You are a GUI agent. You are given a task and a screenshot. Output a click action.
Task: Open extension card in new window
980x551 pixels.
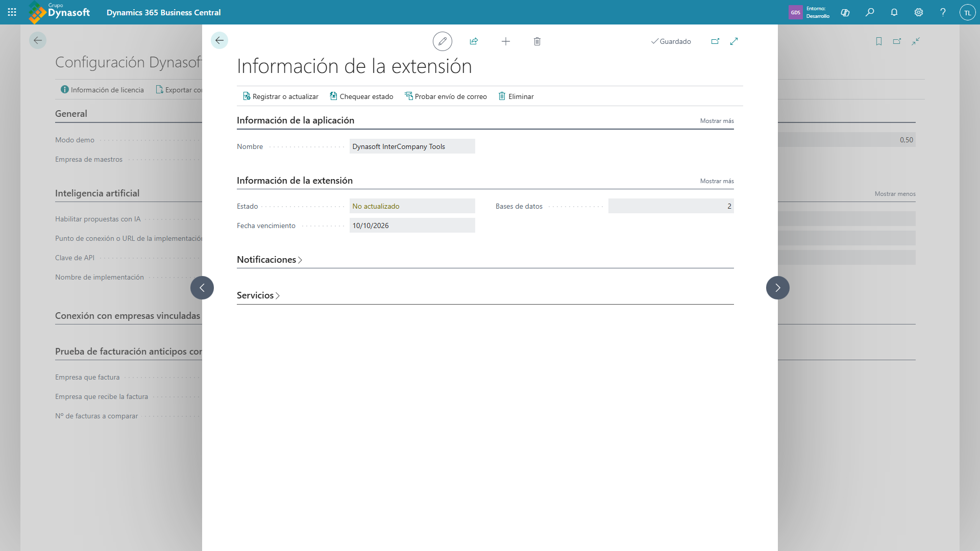[715, 41]
